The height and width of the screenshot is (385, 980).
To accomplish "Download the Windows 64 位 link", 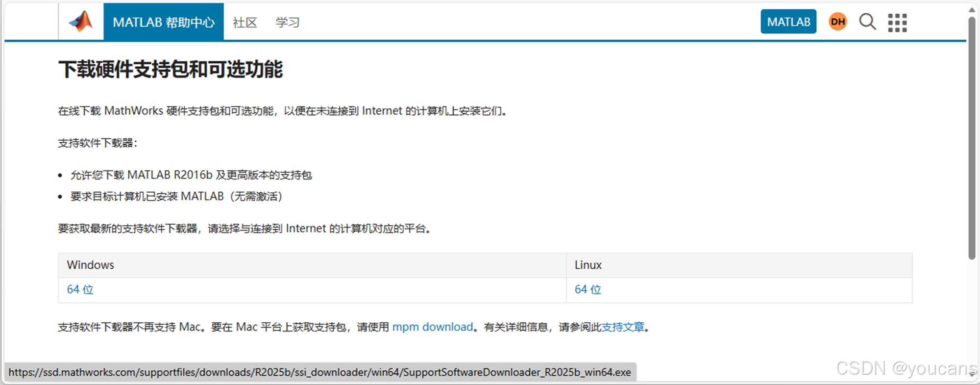I will pyautogui.click(x=80, y=289).
